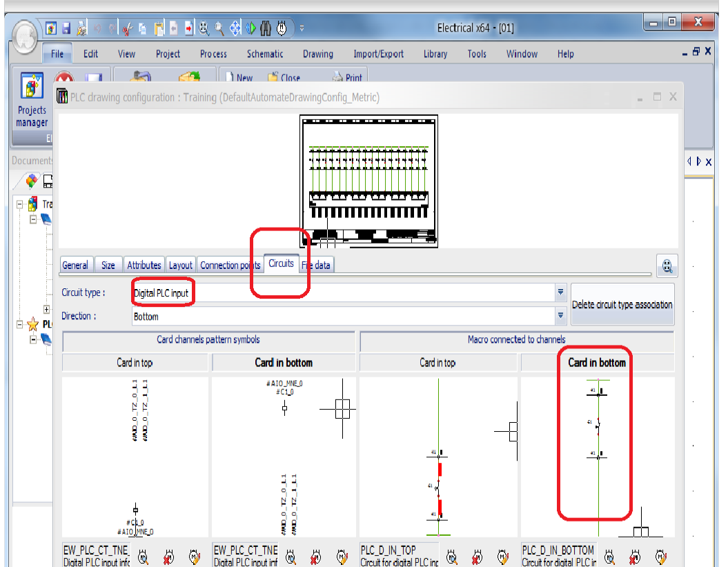Click the M modify icon under PLC_D_IN_BOTTOM
This screenshot has height=567, width=728.
pos(661,556)
